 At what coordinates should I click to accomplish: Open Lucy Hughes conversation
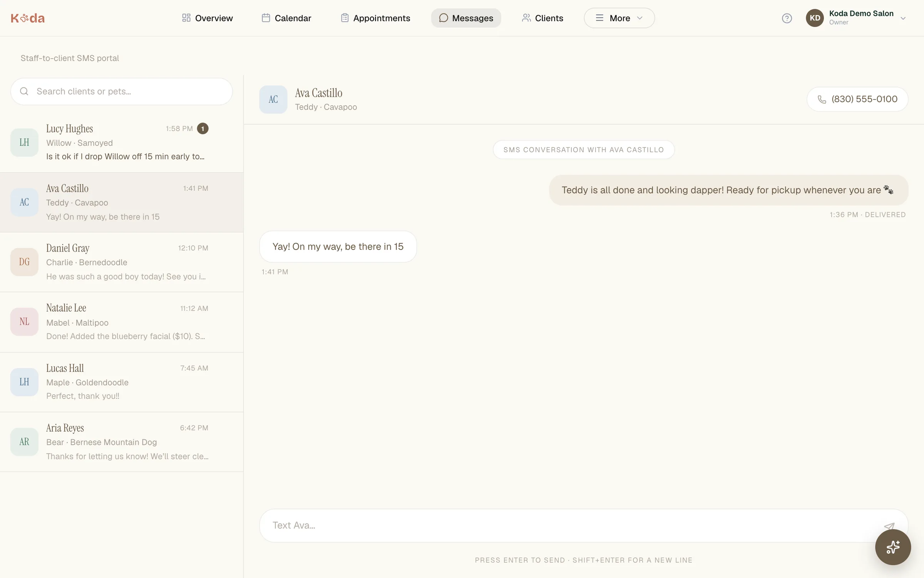coord(122,142)
